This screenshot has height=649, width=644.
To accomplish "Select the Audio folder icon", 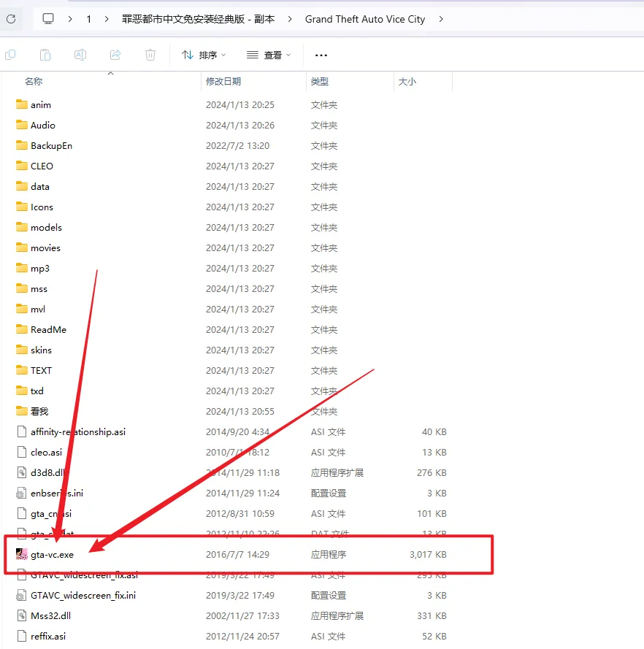I will pos(21,125).
